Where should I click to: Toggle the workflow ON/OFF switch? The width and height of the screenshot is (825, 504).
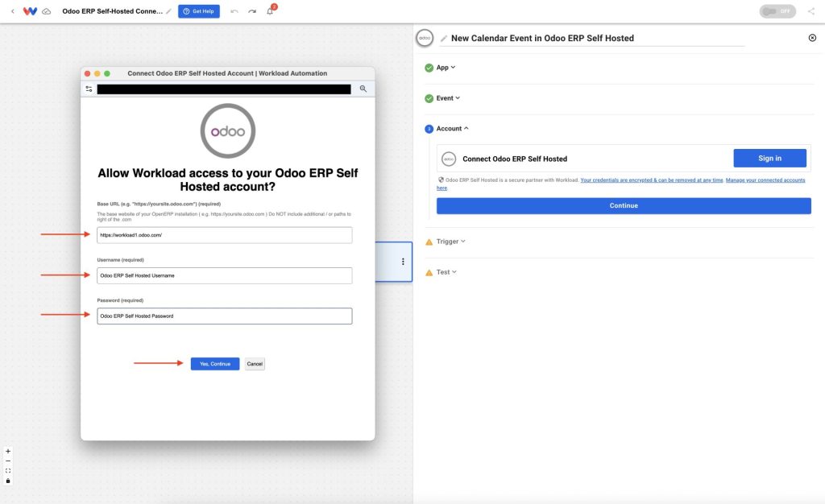coord(777,11)
